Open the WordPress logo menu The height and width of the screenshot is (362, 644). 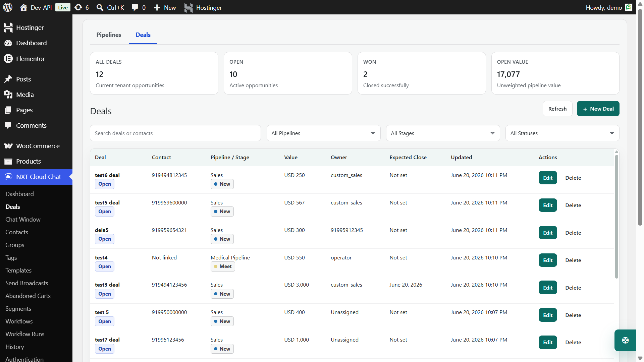click(x=8, y=7)
